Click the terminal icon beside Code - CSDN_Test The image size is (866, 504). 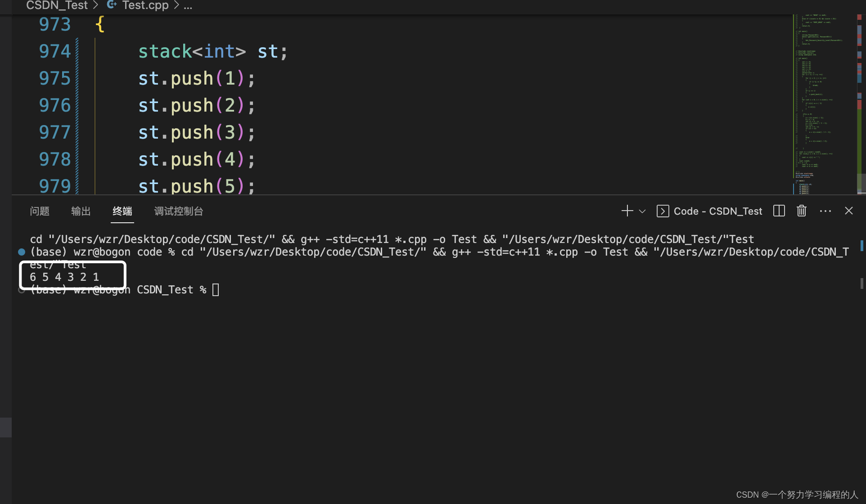[663, 211]
